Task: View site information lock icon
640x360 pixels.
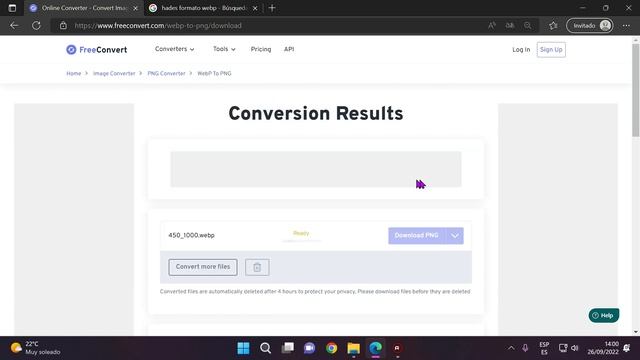Action: (63, 26)
